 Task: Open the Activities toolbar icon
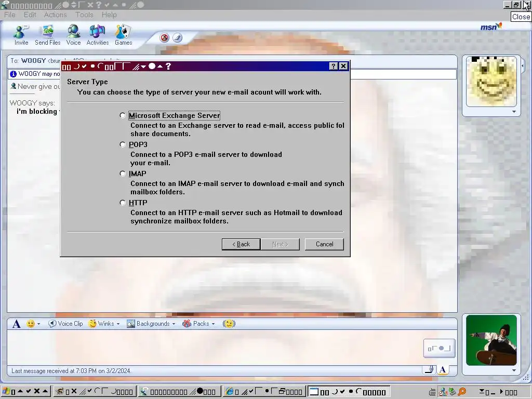(x=97, y=35)
